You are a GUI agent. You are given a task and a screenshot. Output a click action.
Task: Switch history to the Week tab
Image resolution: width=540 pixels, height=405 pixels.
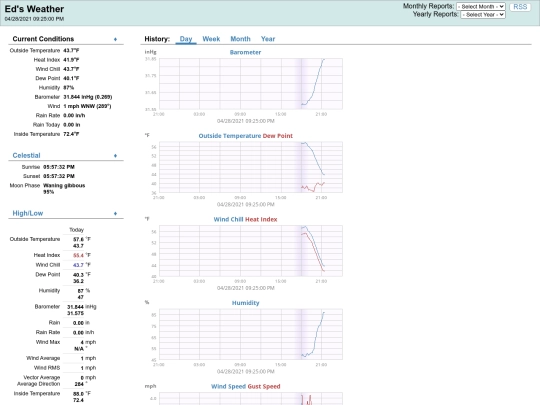[x=211, y=39]
